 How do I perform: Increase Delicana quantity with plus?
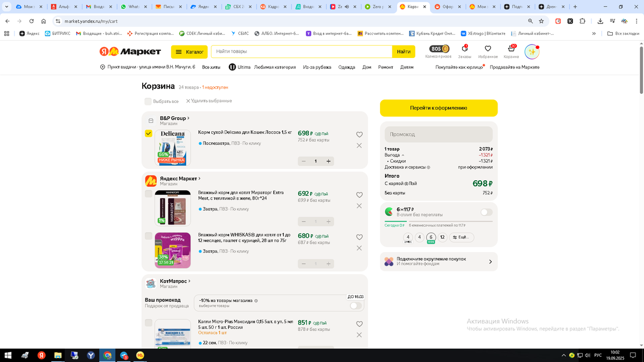[328, 161]
